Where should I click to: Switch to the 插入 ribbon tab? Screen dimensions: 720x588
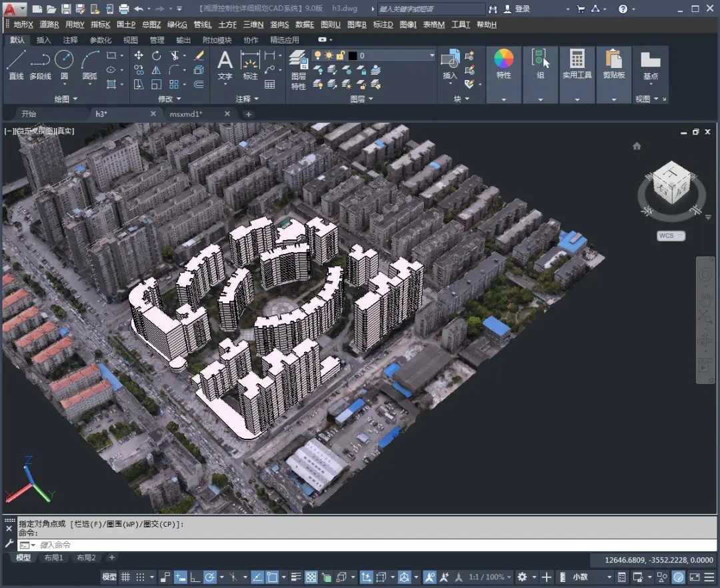click(x=43, y=40)
